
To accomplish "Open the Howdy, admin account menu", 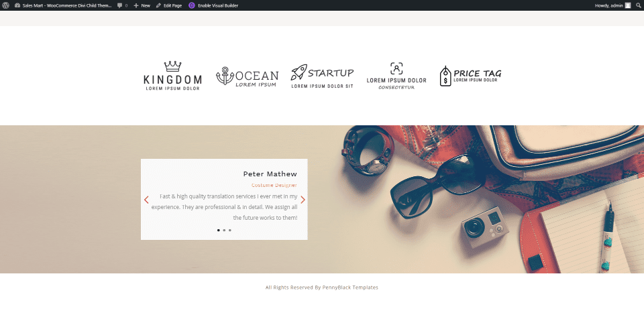I will tap(608, 5).
